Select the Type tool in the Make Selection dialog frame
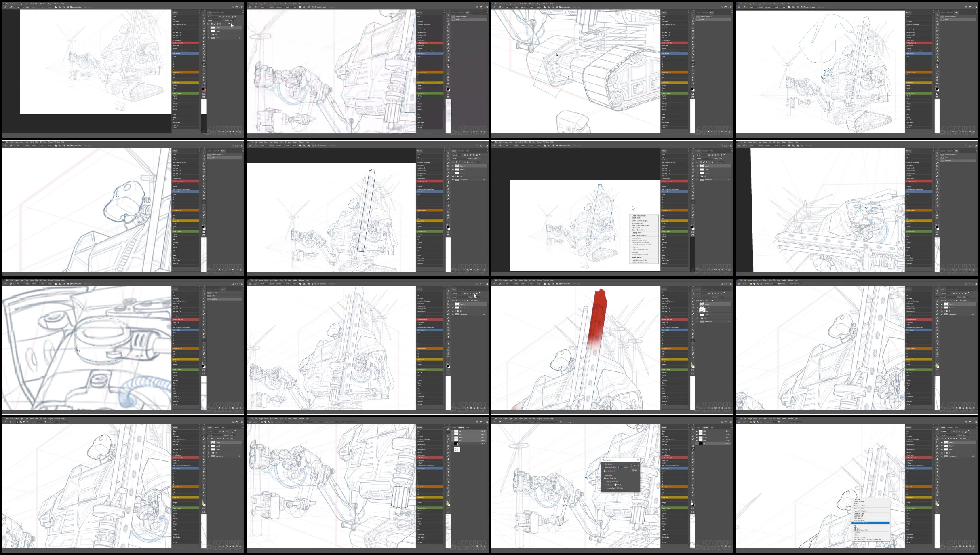 click(x=693, y=482)
